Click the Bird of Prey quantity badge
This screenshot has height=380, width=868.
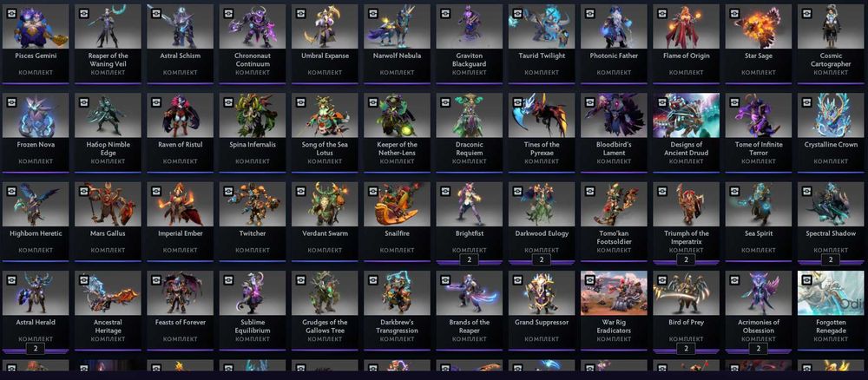point(686,349)
